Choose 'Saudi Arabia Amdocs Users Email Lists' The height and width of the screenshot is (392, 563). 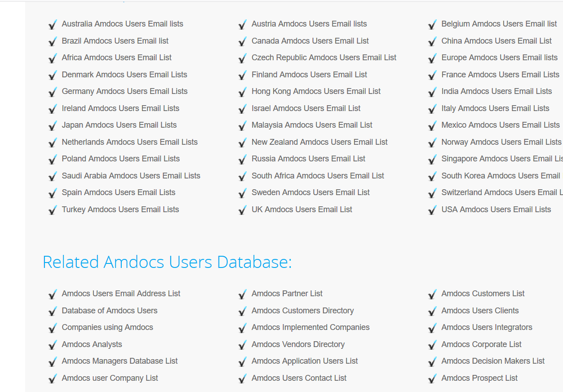pyautogui.click(x=131, y=176)
